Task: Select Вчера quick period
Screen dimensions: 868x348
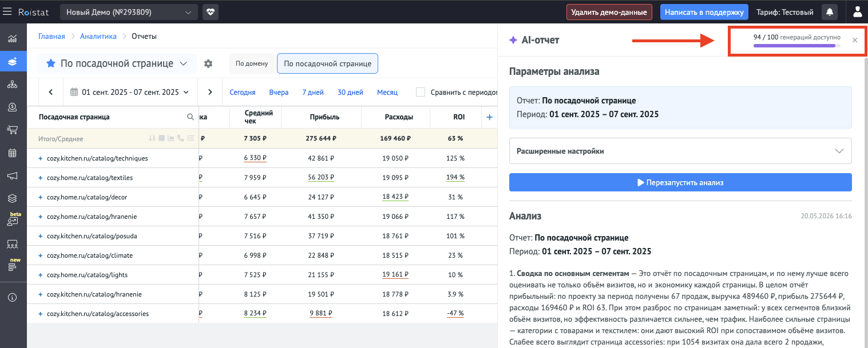Action: (x=279, y=92)
